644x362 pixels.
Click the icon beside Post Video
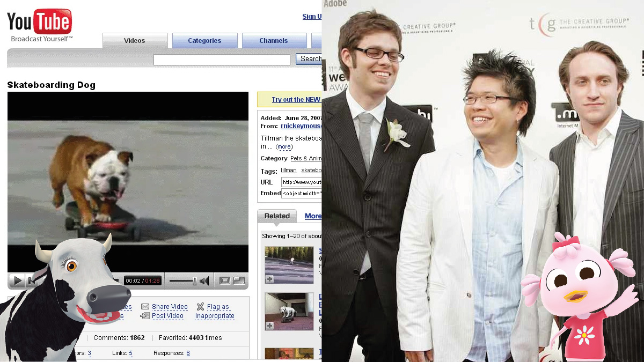click(x=145, y=316)
